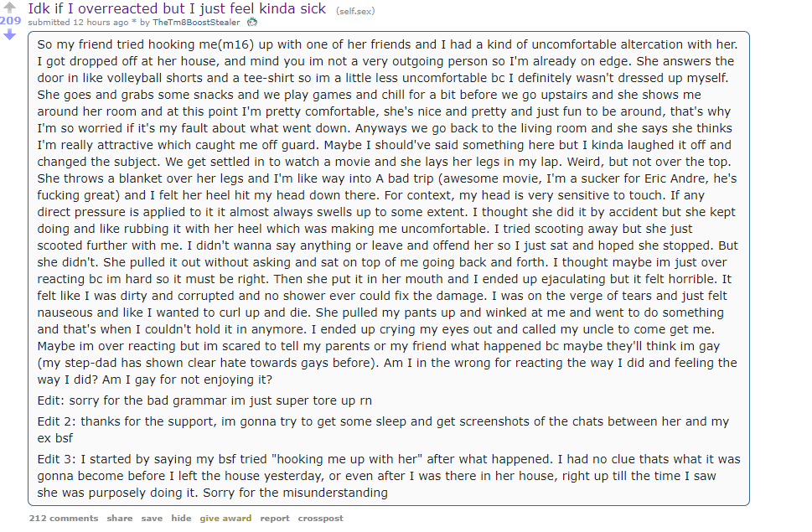Visit TheTm8BoostStealer's user profile

196,23
